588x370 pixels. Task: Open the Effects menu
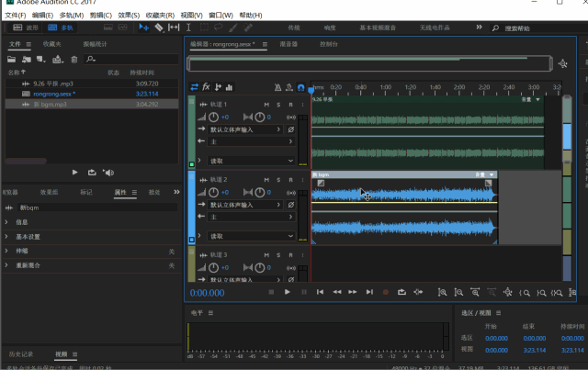(x=129, y=16)
